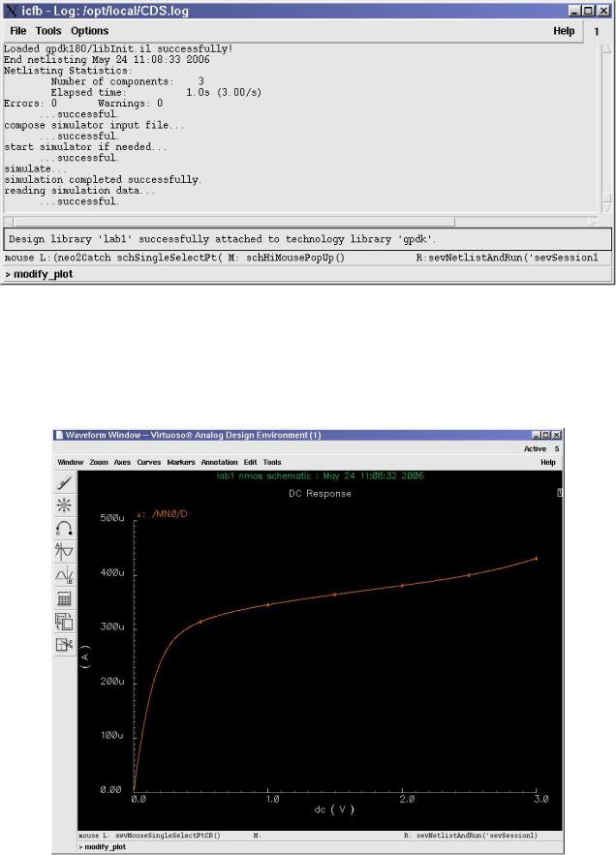Open the Markers menu in Waveform Window
This screenshot has height=855, width=616.
click(181, 462)
